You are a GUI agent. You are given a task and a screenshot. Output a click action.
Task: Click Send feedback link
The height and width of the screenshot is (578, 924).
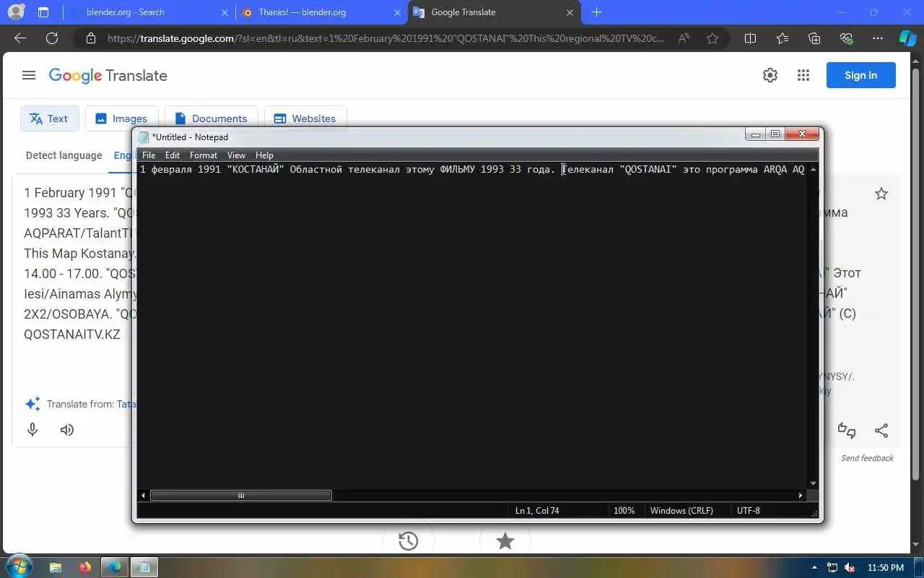(867, 458)
